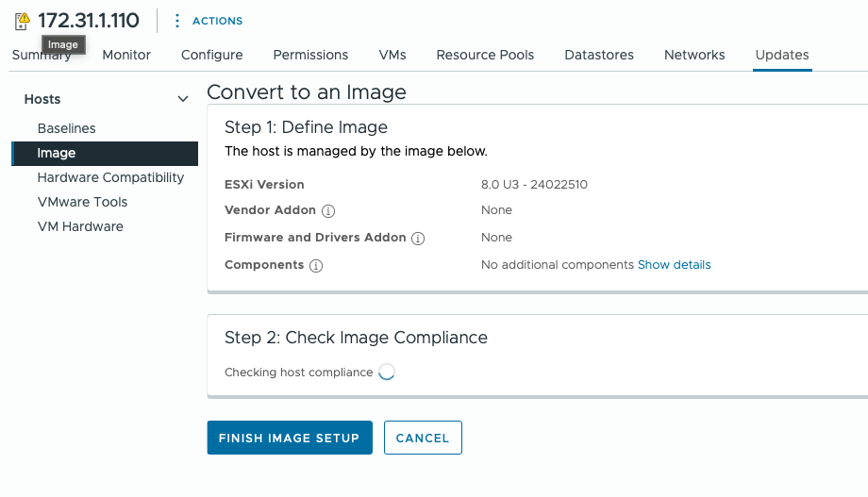Open the Actions three-dot menu icon
Image resolution: width=868 pixels, height=497 pixels.
[x=177, y=21]
